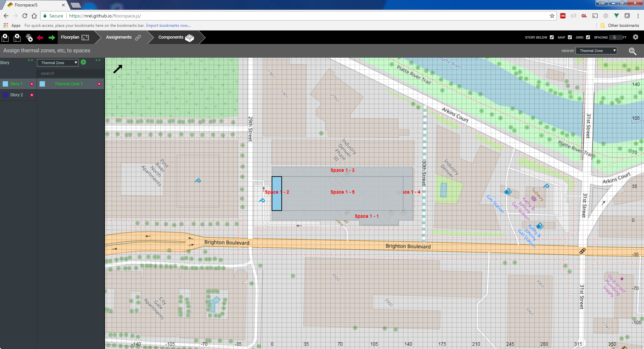
Task: Expand the Story column with green arrows
Action: click(x=31, y=60)
